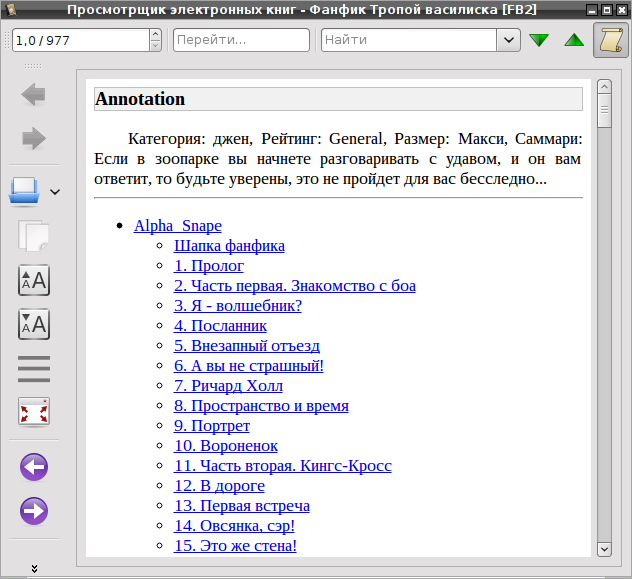Open 2. Часть первая. Знакомство с боа
The width and height of the screenshot is (632, 579).
point(295,286)
